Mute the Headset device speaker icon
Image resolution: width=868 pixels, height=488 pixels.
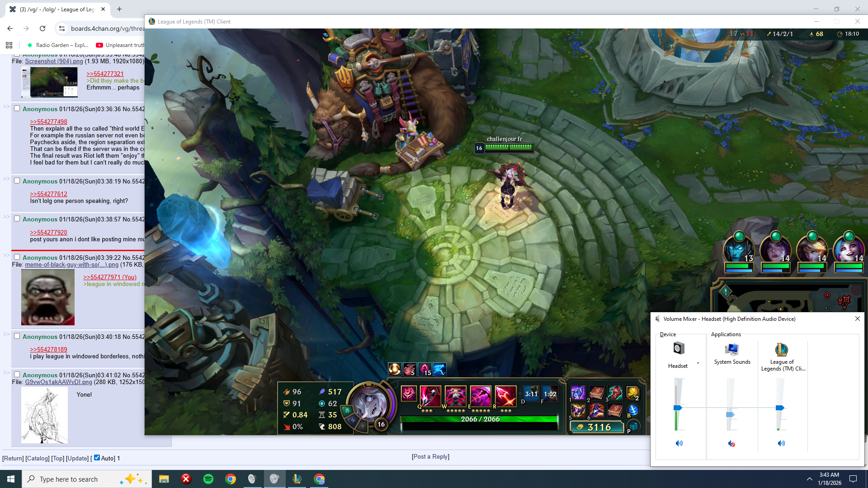[679, 443]
